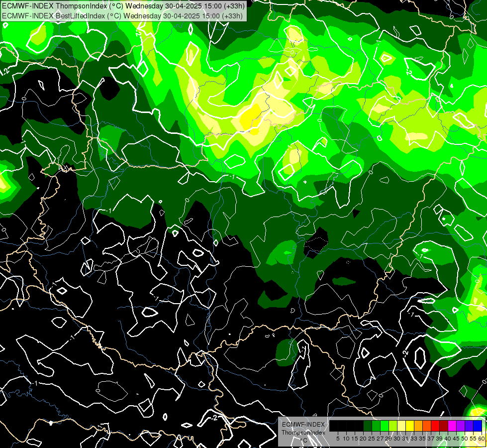Pick the pure yellow 31-33 legend swatch
The width and height of the screenshot is (487, 448).
[x=410, y=426]
